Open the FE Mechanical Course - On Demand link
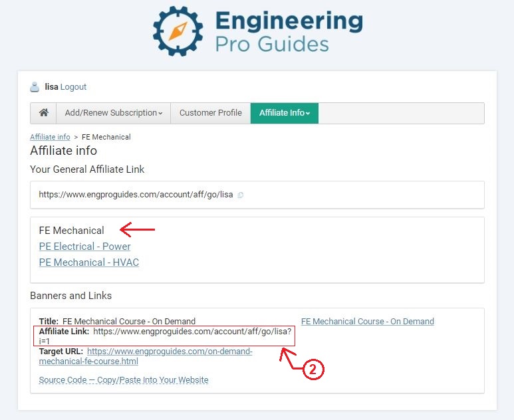Image resolution: width=514 pixels, height=420 pixels. point(368,322)
